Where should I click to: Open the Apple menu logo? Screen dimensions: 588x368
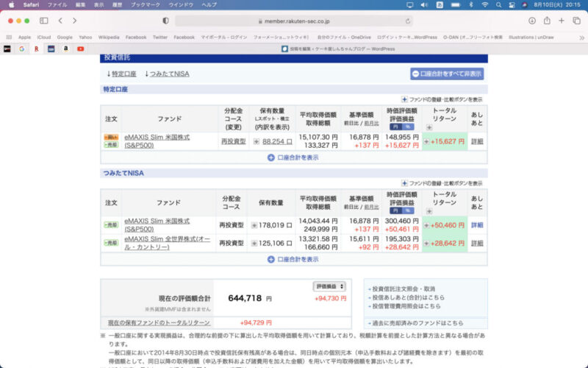tap(11, 5)
